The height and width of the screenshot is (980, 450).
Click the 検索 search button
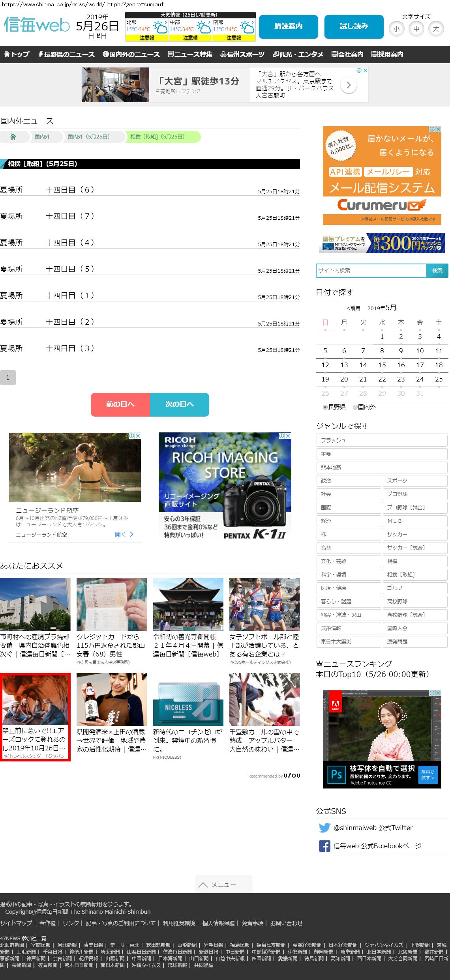(x=437, y=270)
